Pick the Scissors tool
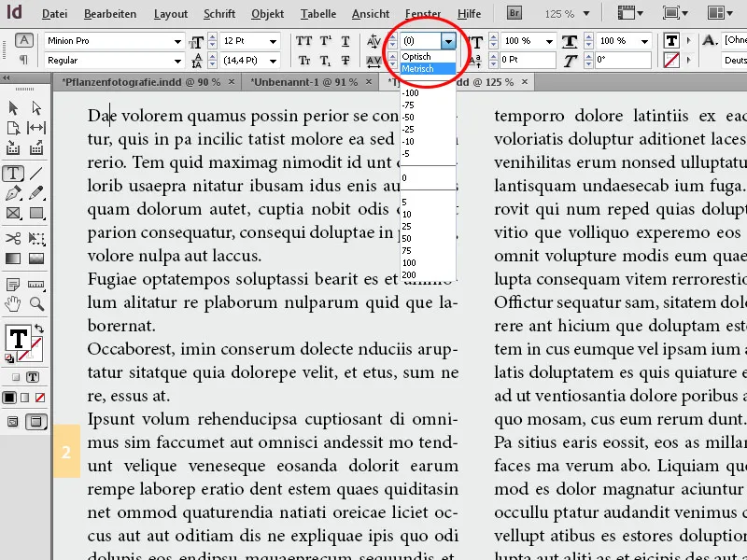The width and height of the screenshot is (747, 560). 13,238
